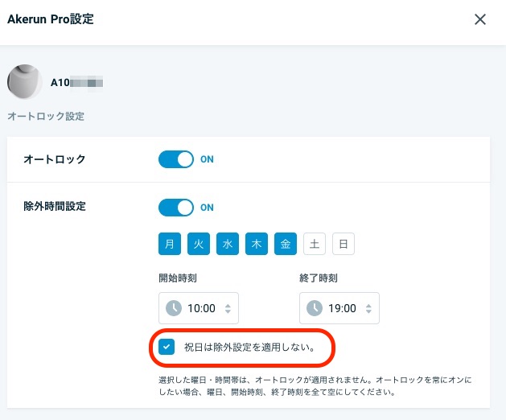Image resolution: width=506 pixels, height=420 pixels.
Task: Disable the 除外時間設定 toggle
Action: [x=176, y=208]
